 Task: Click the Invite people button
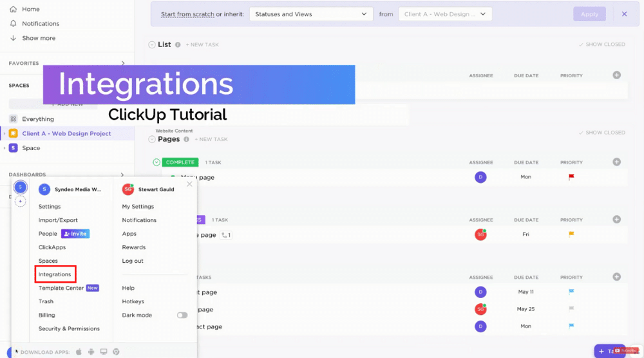[x=75, y=234]
